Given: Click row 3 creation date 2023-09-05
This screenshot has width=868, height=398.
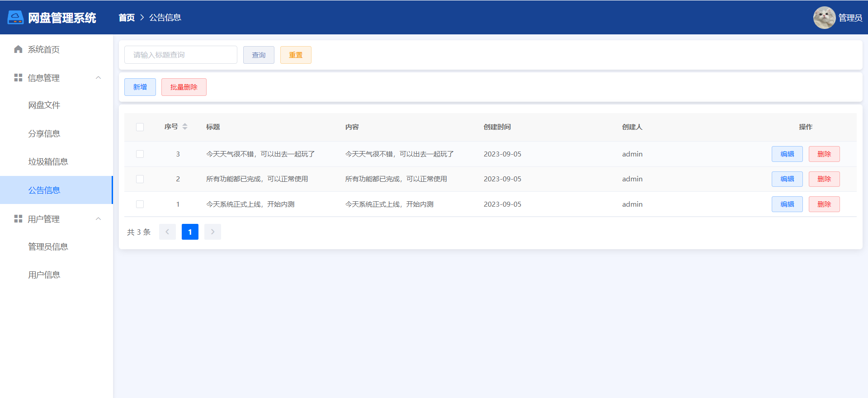Looking at the screenshot, I should (502, 154).
